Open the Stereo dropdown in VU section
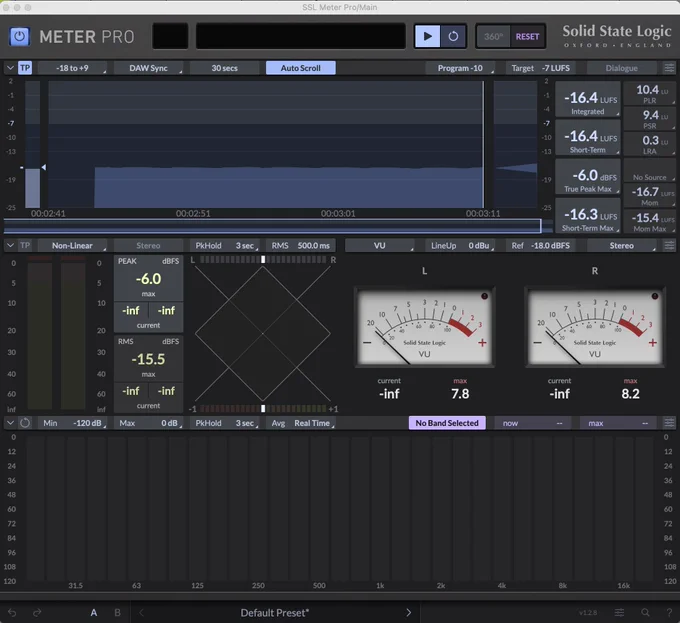Image resolution: width=680 pixels, height=623 pixels. [621, 245]
